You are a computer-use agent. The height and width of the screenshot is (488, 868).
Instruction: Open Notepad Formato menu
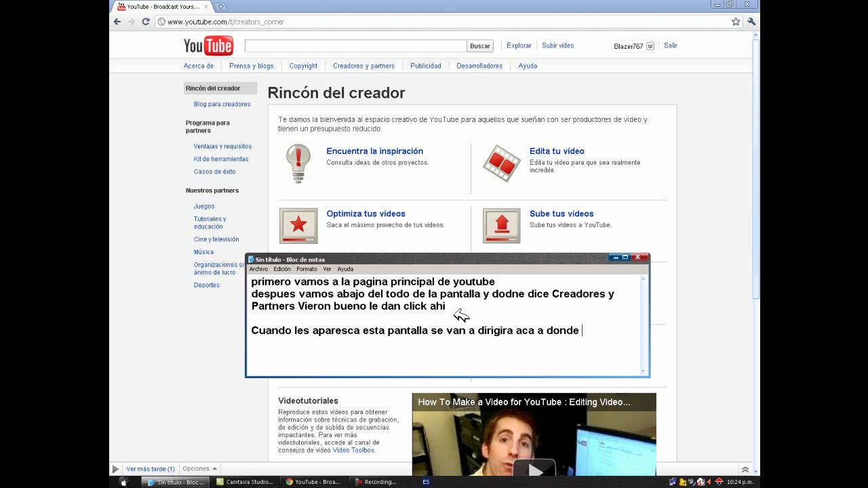(x=307, y=269)
